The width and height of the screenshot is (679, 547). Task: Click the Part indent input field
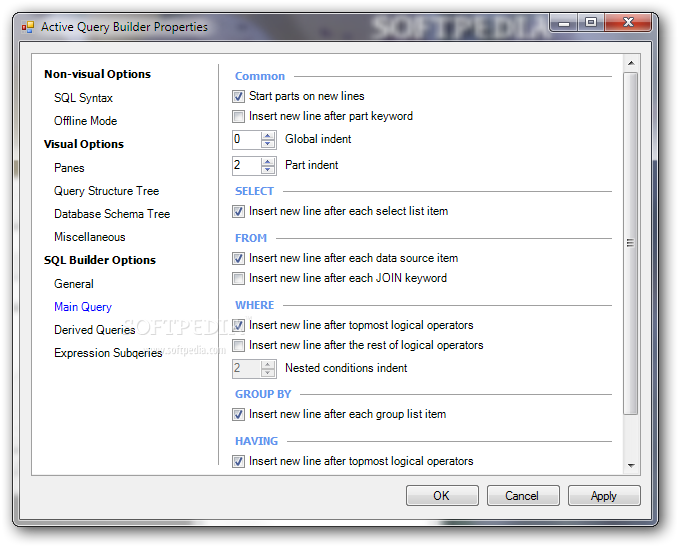(x=247, y=165)
